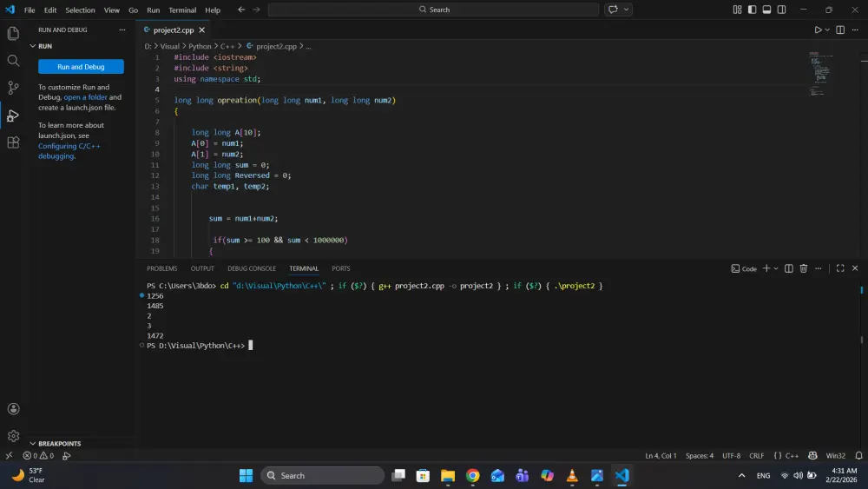
Task: Click the title bar Search command box
Action: [433, 10]
